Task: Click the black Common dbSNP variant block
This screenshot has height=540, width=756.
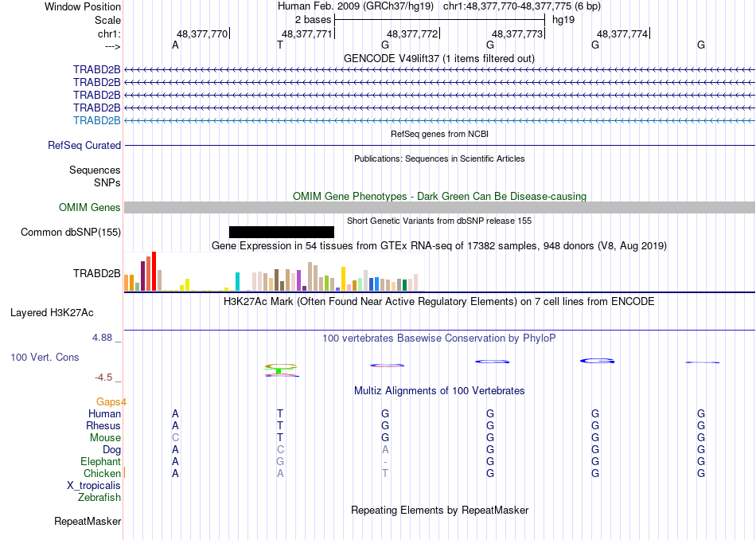Action: (282, 232)
